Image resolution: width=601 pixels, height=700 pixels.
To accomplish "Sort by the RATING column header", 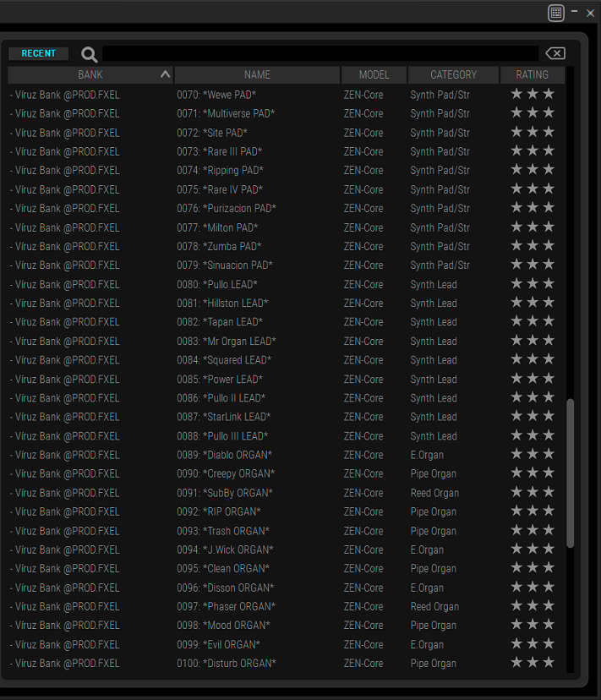I will 533,75.
